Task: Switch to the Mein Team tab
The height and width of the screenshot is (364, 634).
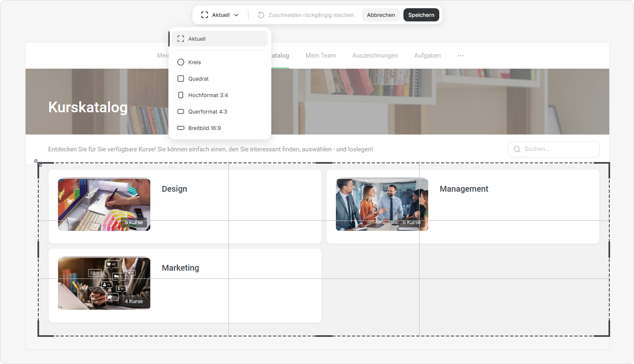Action: (x=321, y=56)
